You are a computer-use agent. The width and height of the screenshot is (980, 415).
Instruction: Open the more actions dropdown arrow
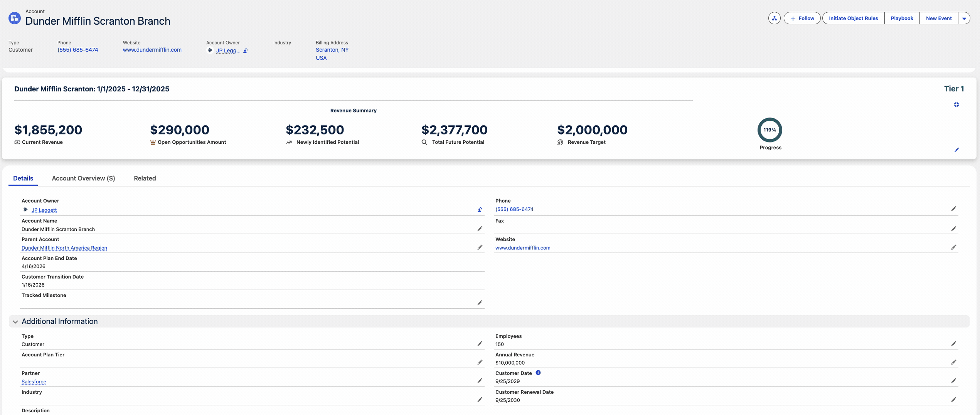coord(964,18)
